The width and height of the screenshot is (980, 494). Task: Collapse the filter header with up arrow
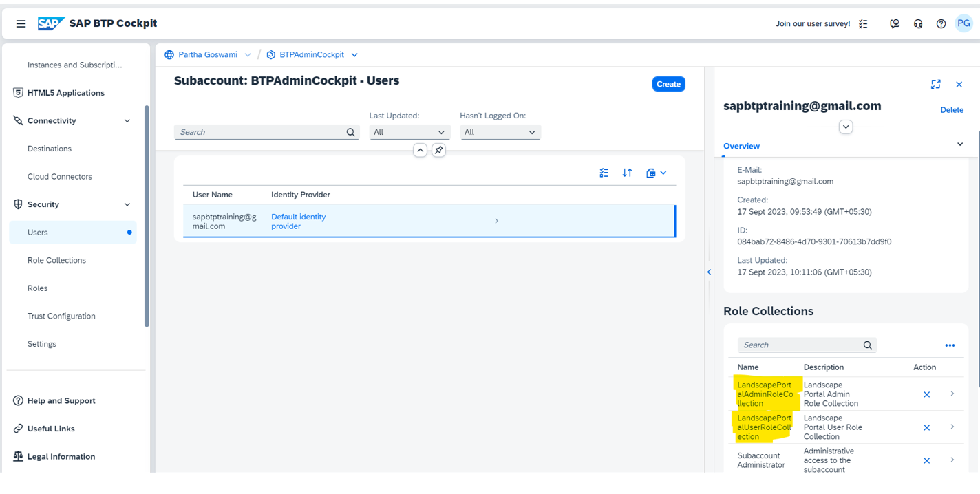click(x=420, y=150)
